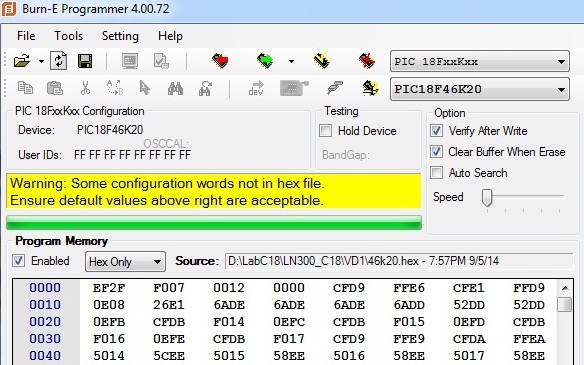Open the Help menu
Image resolution: width=584 pixels, height=365 pixels.
[x=170, y=36]
